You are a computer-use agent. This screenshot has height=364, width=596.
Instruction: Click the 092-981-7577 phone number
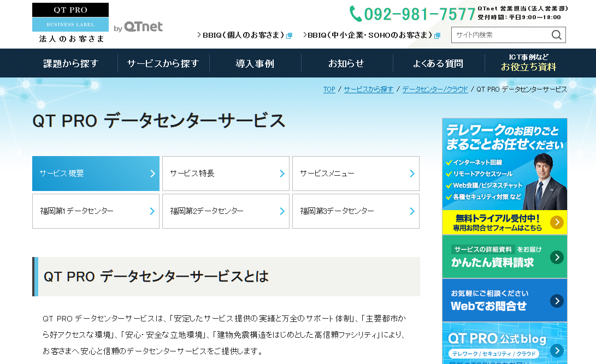coord(420,14)
